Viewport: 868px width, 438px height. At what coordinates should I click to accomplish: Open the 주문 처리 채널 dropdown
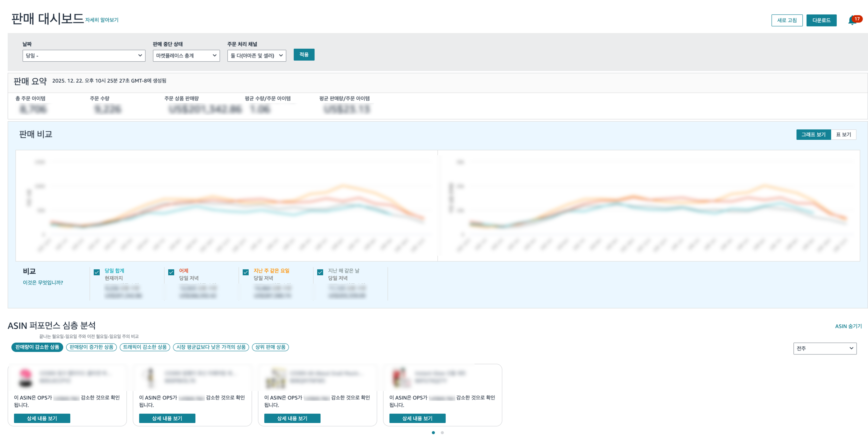[256, 55]
